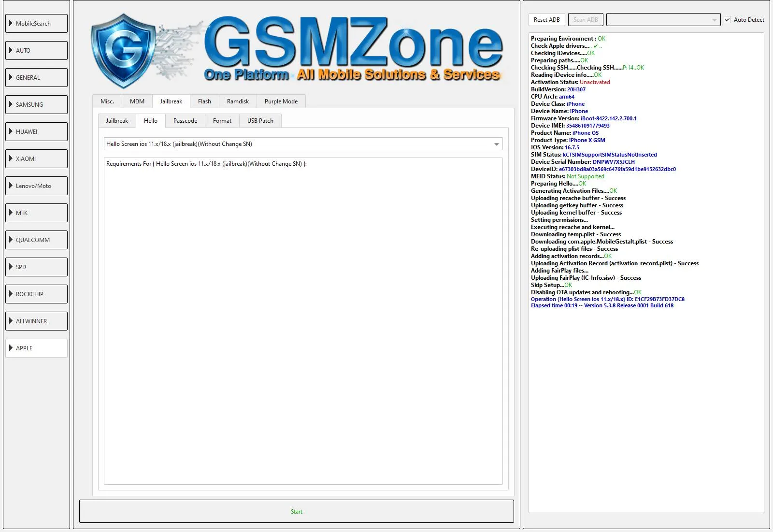773x532 pixels.
Task: Toggle the Auto Detect checkbox
Action: coord(727,20)
